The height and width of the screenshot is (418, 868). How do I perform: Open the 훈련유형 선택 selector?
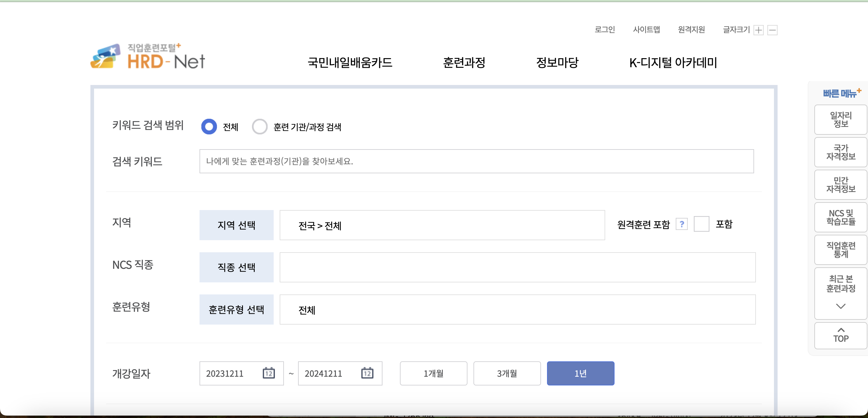(x=236, y=310)
